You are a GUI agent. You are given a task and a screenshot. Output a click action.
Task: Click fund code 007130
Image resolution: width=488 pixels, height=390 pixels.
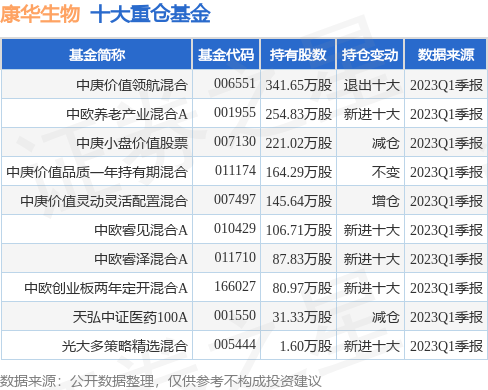point(235,141)
